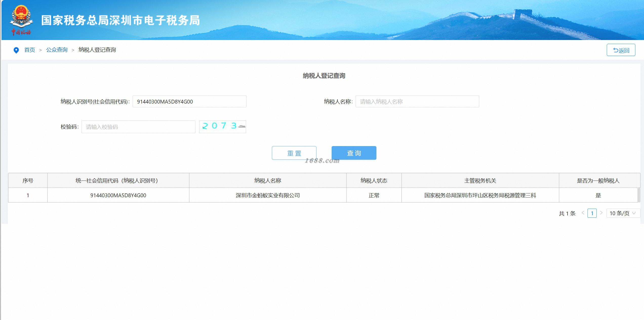Image resolution: width=644 pixels, height=320 pixels.
Task: Click the 国家税务总局深圳市电子税务局 header title
Action: [x=120, y=21]
